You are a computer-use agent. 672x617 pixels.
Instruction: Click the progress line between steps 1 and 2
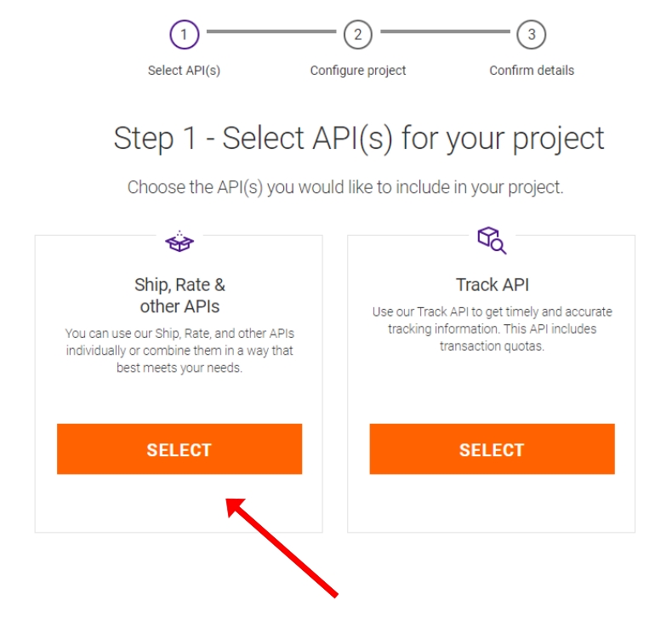[x=271, y=32]
